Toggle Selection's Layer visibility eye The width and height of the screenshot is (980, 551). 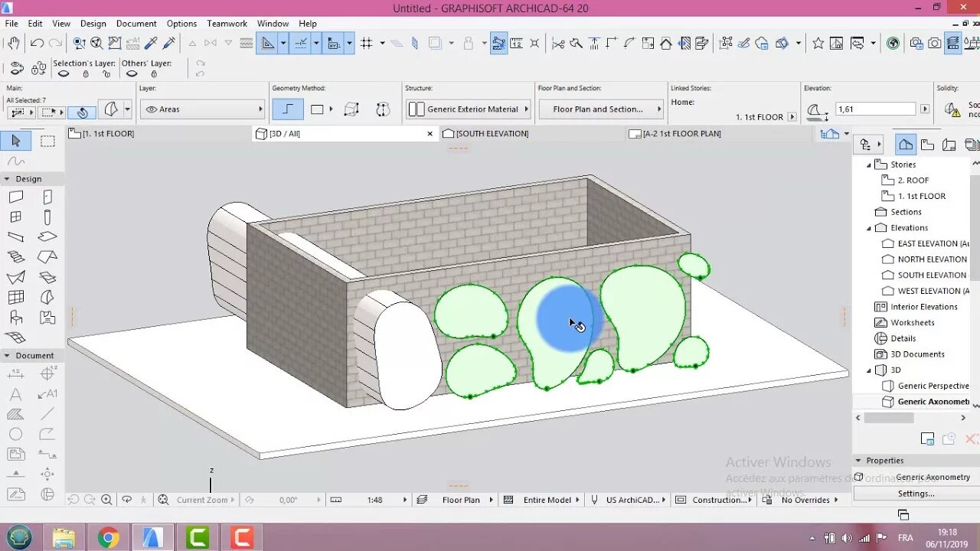point(64,74)
